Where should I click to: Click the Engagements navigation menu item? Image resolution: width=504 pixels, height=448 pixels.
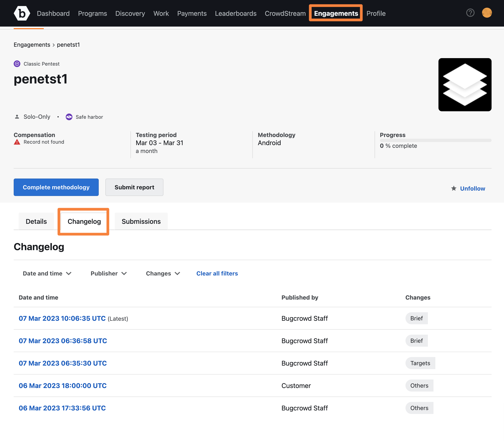[336, 13]
